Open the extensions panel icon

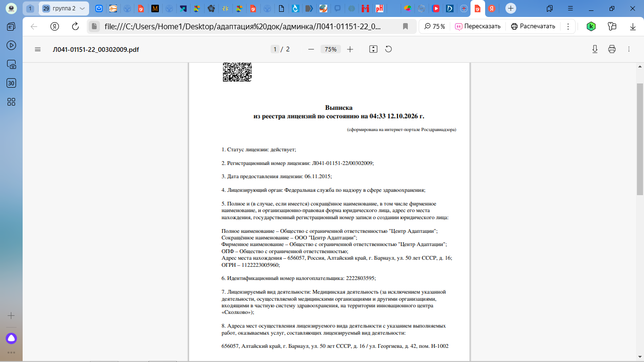[612, 26]
